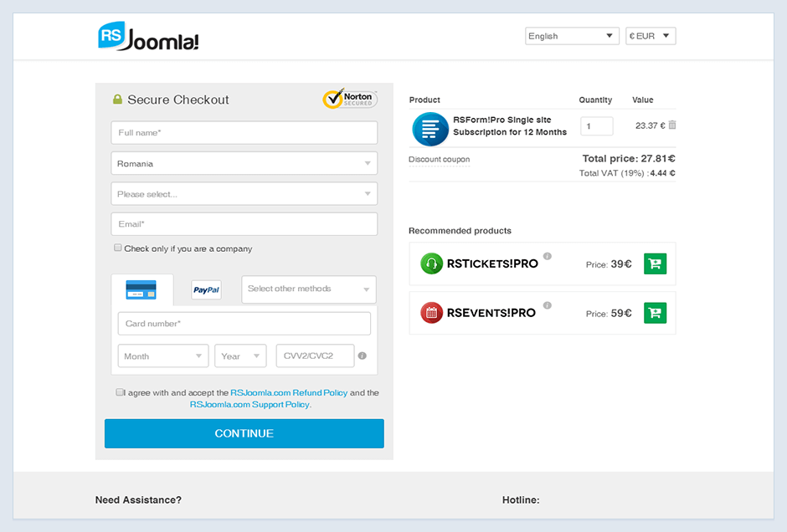Viewport: 787px width, 532px height.
Task: Check the company checkbox
Action: point(118,248)
